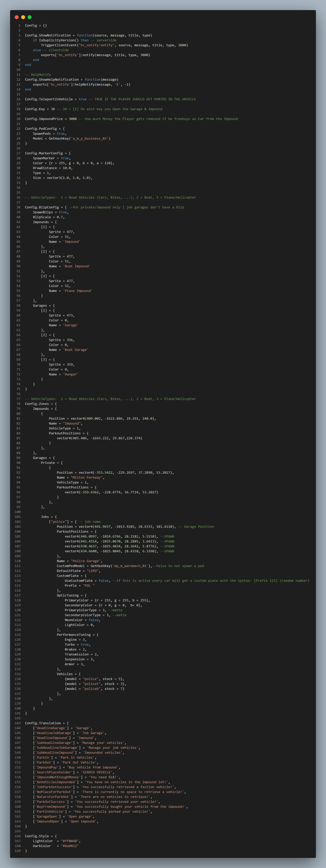Click the 'a_m_y_business_03' model string
The width and height of the screenshot is (326, 868).
tap(90, 139)
